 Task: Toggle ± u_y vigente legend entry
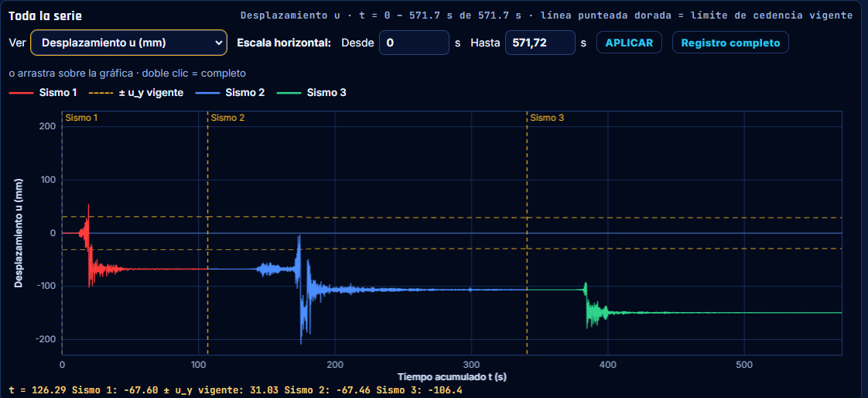coord(136,93)
